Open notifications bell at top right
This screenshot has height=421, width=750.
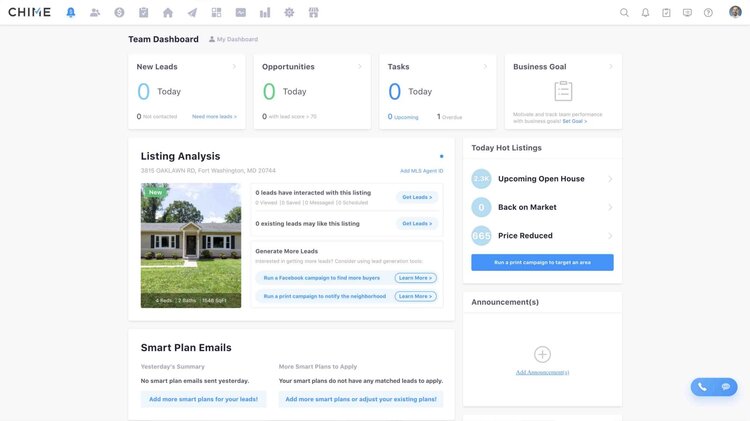click(645, 12)
